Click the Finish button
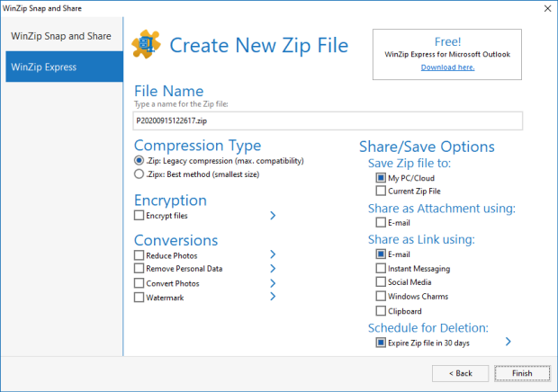Screen dimensions: 558x392 522,373
